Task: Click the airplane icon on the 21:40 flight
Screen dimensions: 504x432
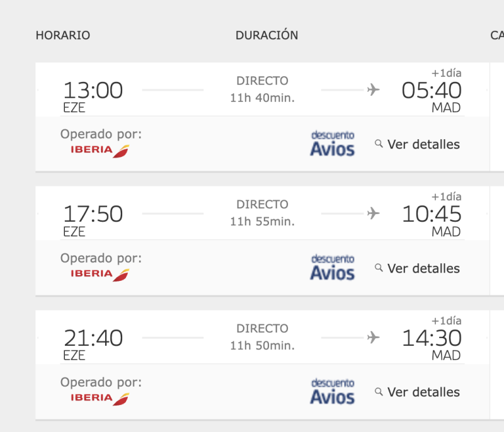Action: click(x=374, y=338)
